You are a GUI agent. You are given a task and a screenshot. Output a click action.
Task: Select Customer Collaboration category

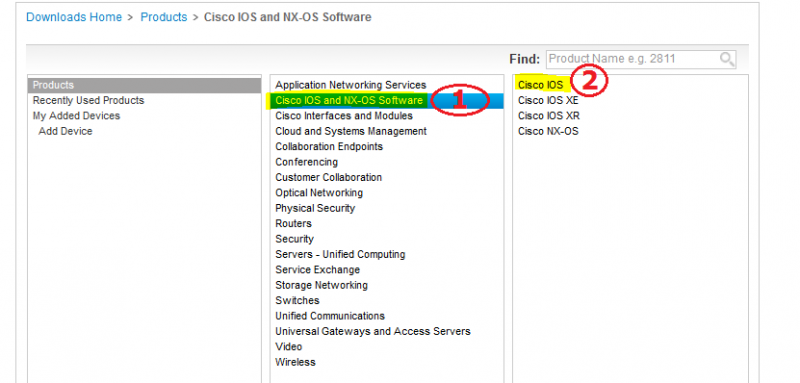(x=329, y=177)
